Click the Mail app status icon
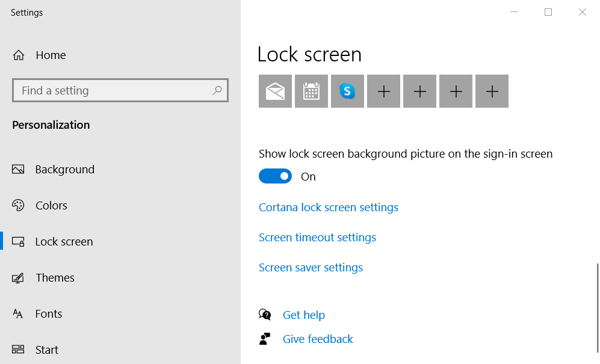The image size is (600, 364). pyautogui.click(x=275, y=91)
